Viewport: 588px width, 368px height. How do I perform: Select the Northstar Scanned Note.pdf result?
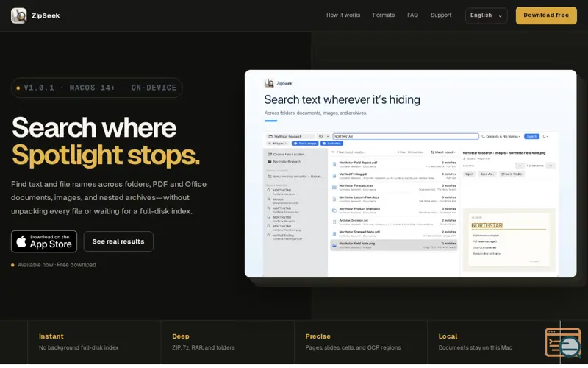[x=393, y=233]
